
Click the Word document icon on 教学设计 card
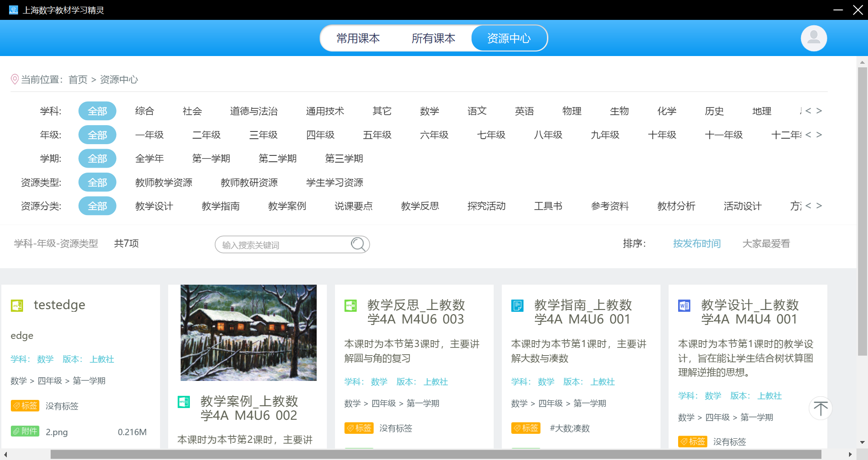(x=684, y=306)
